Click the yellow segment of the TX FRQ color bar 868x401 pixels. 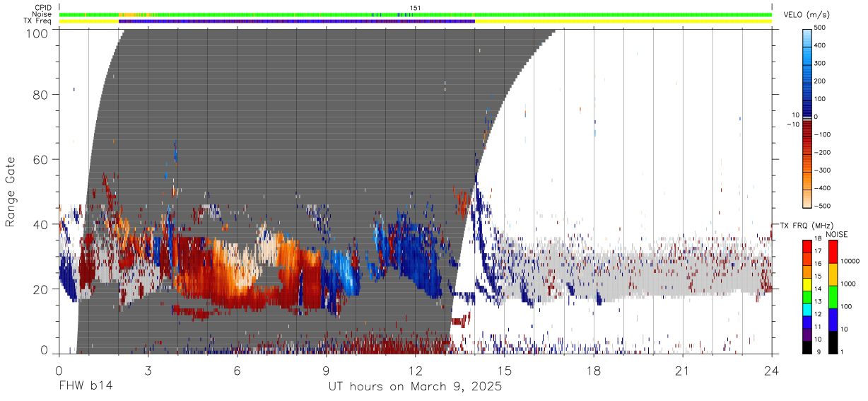click(x=807, y=284)
